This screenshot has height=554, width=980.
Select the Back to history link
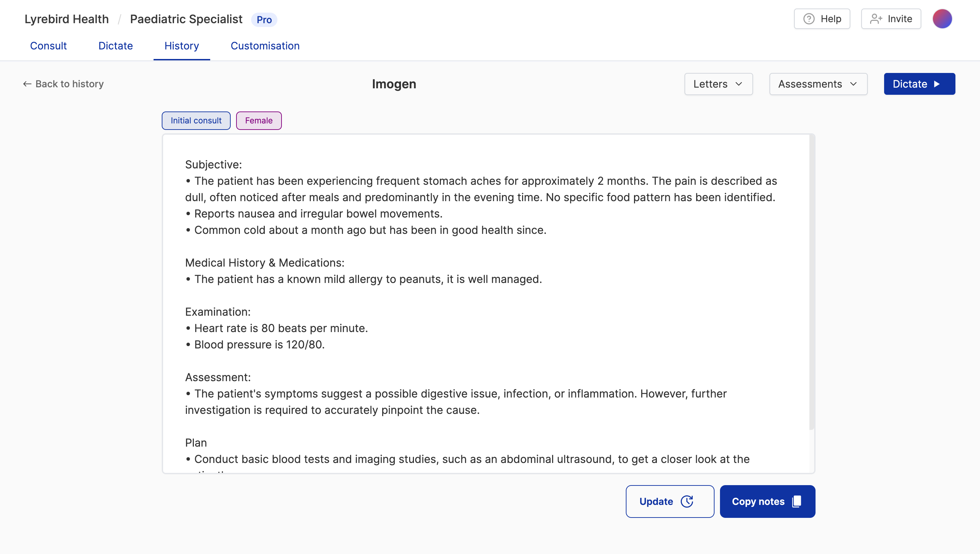[70, 84]
